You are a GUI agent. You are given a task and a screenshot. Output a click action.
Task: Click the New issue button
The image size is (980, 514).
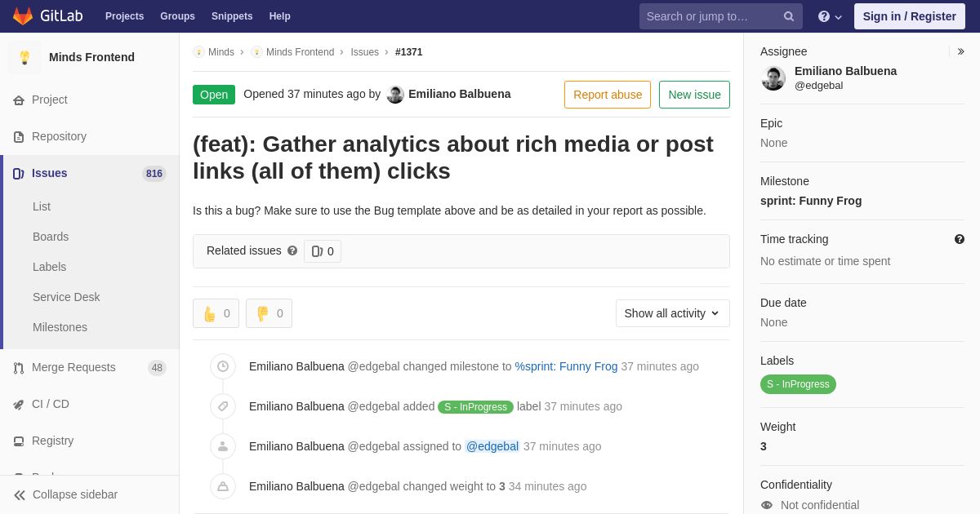[694, 95]
